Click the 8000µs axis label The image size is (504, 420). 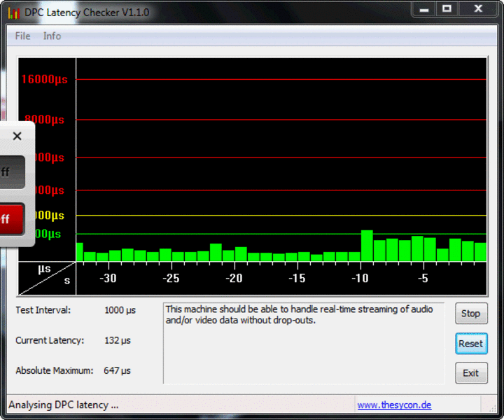(44, 120)
